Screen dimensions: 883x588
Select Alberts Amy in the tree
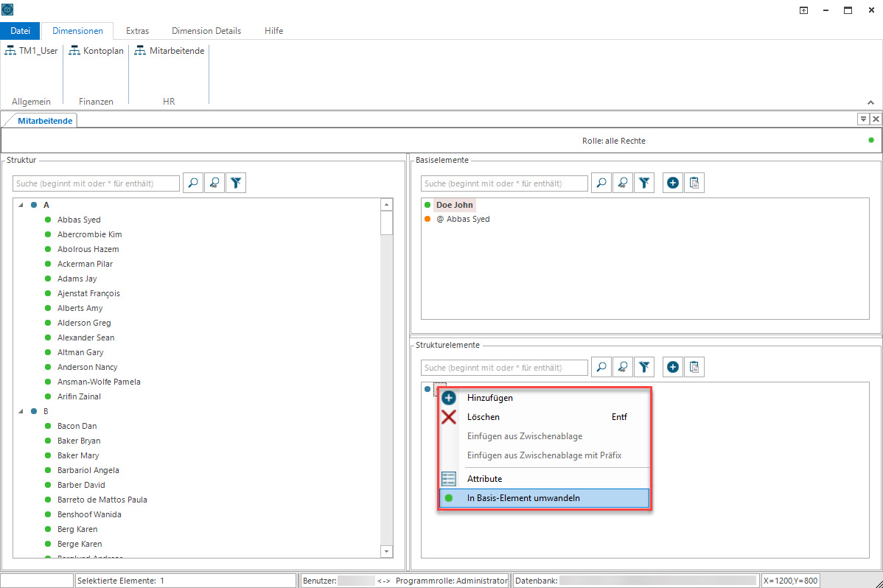pyautogui.click(x=80, y=308)
